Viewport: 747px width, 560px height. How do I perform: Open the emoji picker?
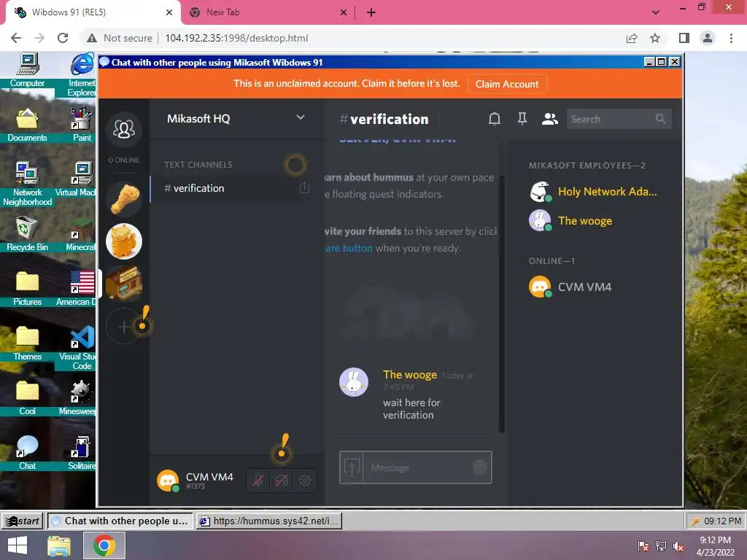[x=480, y=467]
